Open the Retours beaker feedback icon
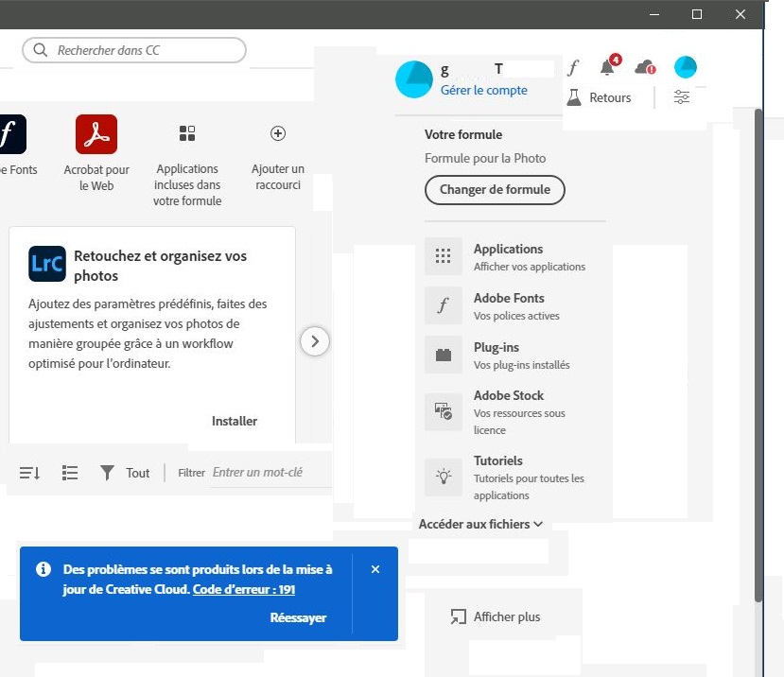The width and height of the screenshot is (784, 677). [x=575, y=96]
